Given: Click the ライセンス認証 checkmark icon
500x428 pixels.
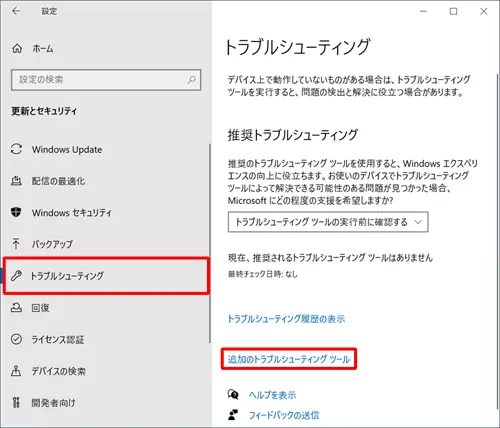Looking at the screenshot, I should 16,339.
